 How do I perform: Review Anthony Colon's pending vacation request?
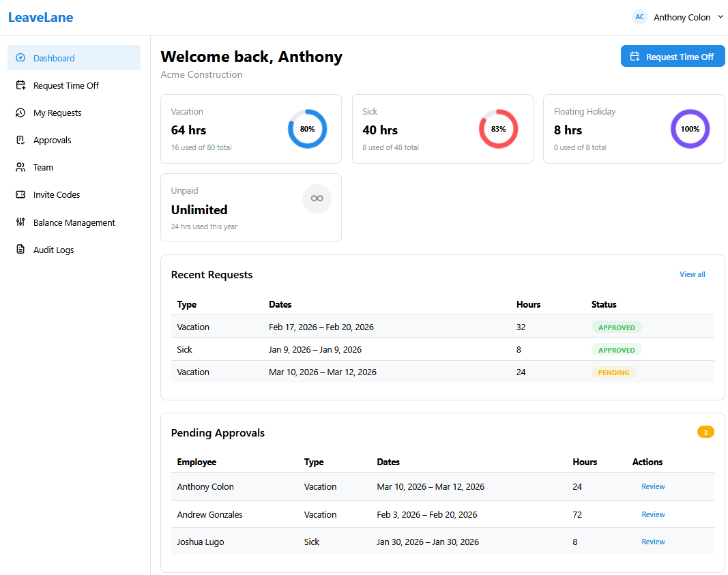pos(653,486)
